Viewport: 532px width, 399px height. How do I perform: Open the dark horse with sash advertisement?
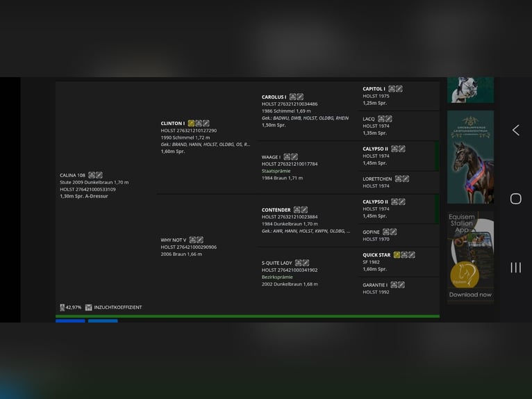[x=470, y=157]
